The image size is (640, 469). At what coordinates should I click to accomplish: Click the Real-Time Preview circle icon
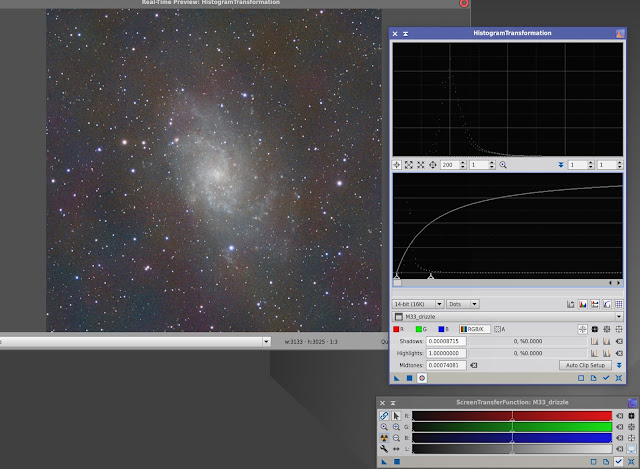click(422, 378)
